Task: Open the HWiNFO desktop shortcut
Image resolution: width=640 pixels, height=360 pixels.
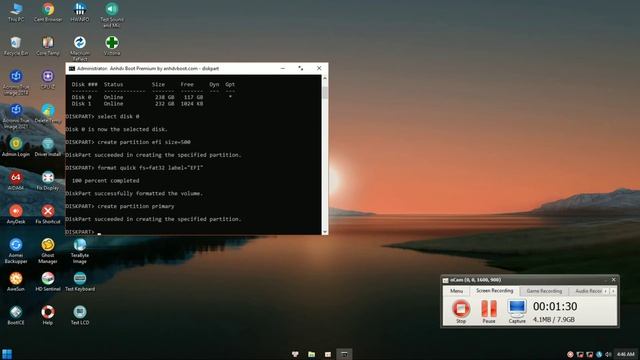Action: point(80,12)
